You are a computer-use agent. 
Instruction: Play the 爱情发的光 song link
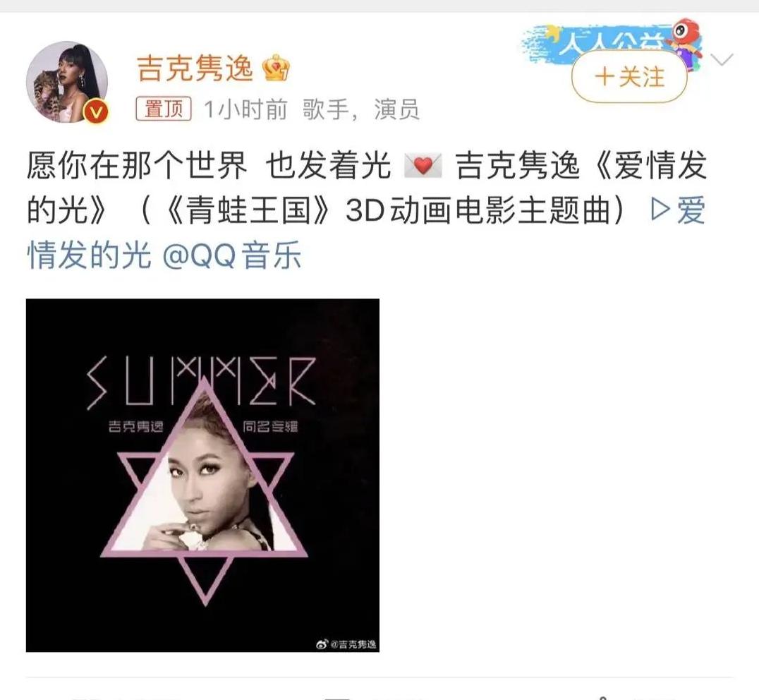(366, 232)
